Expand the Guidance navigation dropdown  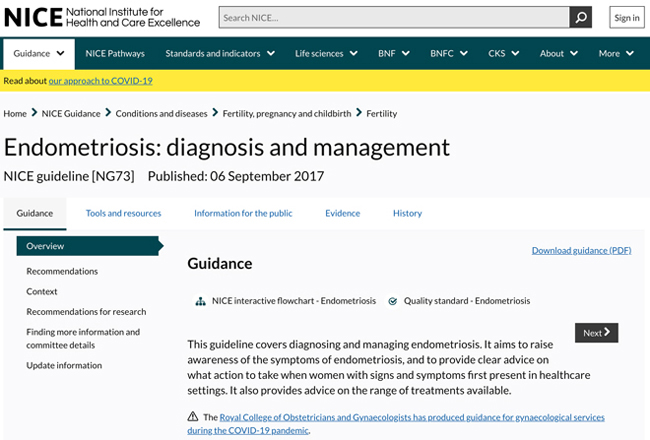39,54
